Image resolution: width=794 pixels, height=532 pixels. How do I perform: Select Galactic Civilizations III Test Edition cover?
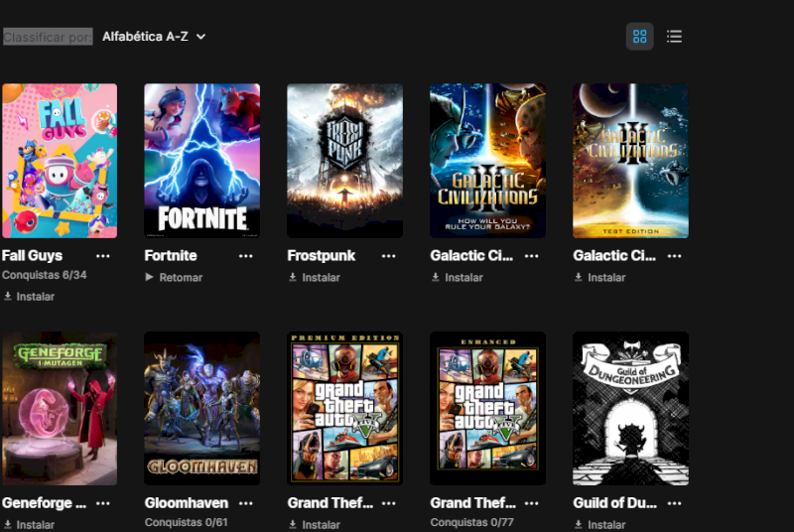click(x=630, y=161)
